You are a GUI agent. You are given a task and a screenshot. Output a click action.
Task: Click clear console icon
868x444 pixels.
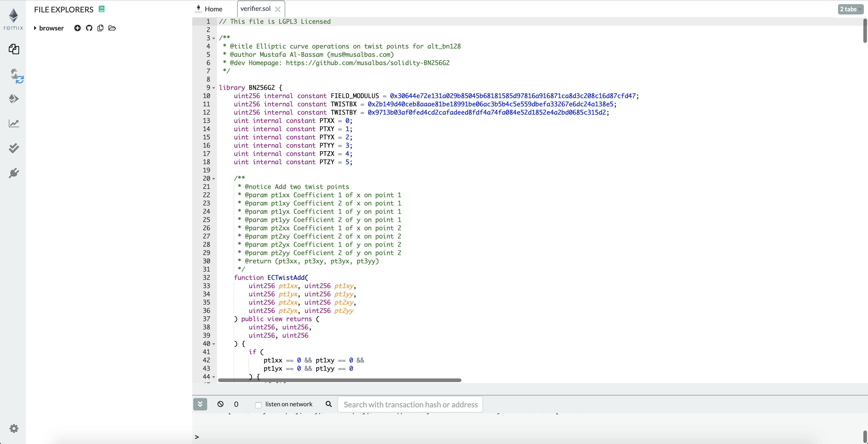[220, 404]
